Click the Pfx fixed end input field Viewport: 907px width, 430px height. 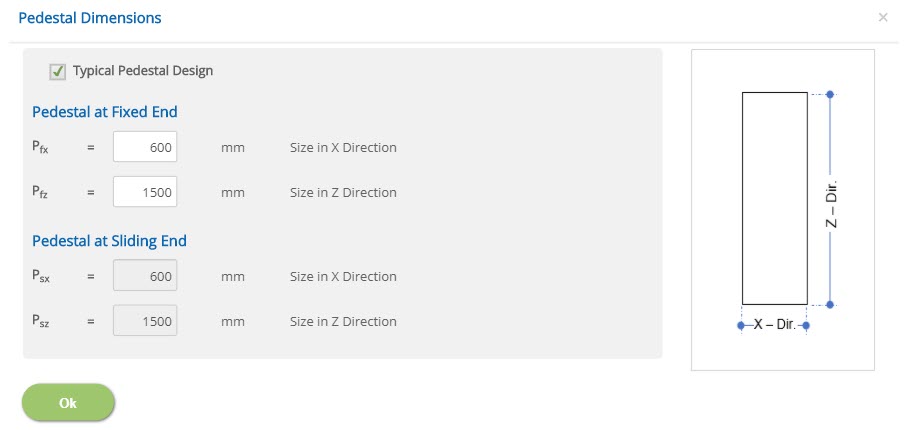point(145,147)
